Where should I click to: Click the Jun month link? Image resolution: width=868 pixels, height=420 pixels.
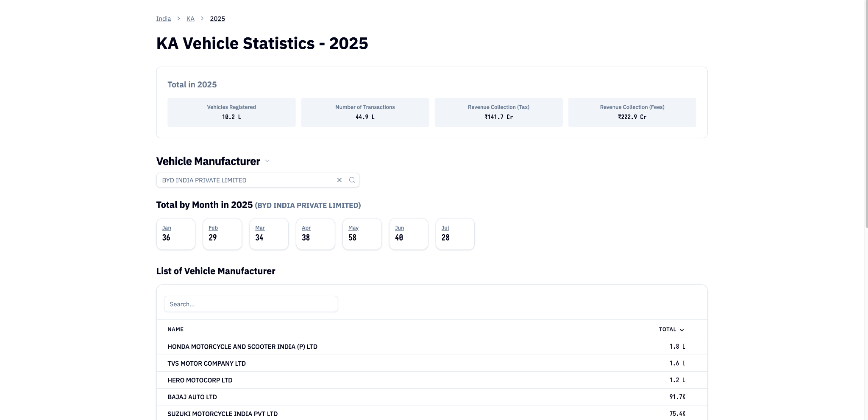(399, 228)
